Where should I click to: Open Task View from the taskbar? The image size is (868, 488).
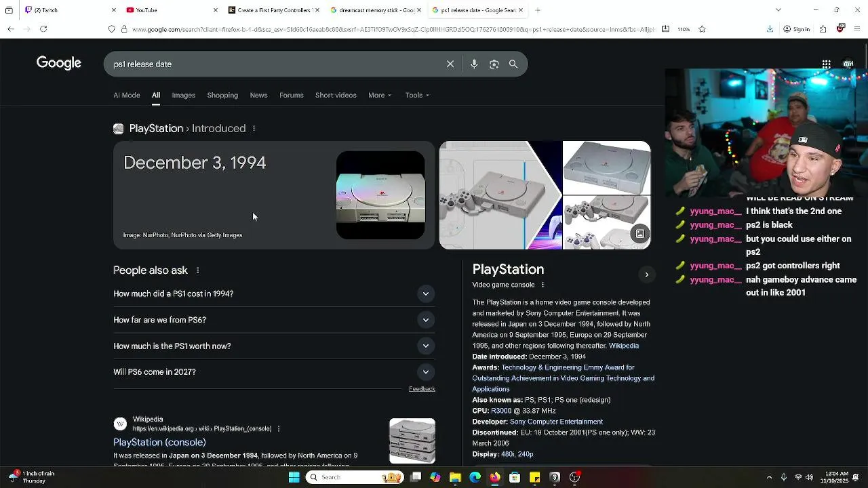(x=416, y=477)
